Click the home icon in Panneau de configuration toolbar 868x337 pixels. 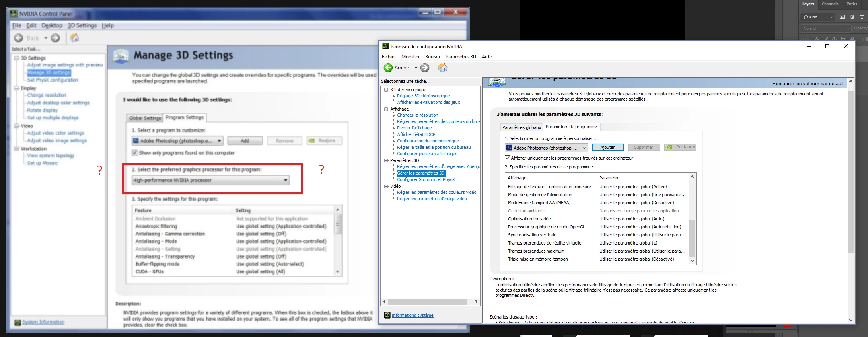tap(443, 68)
